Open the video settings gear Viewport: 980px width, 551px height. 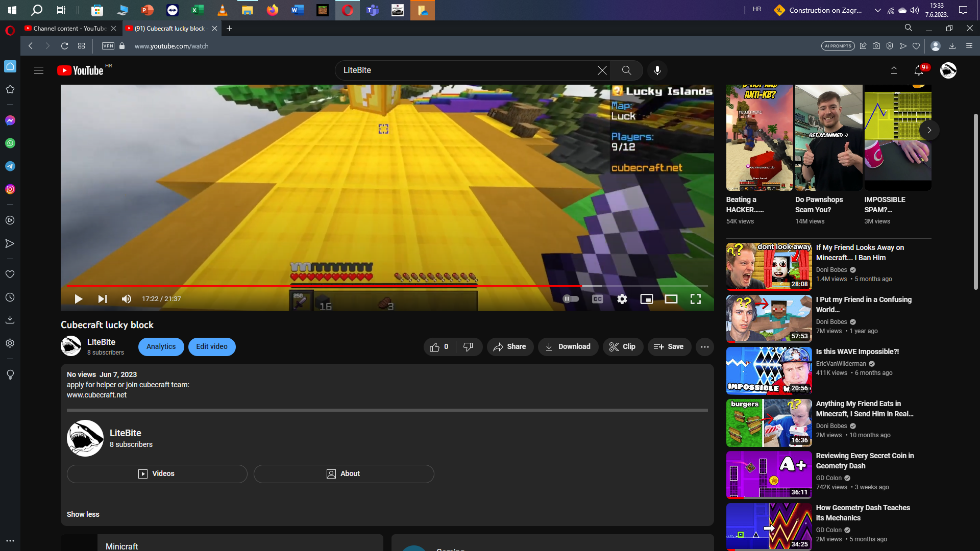(622, 299)
